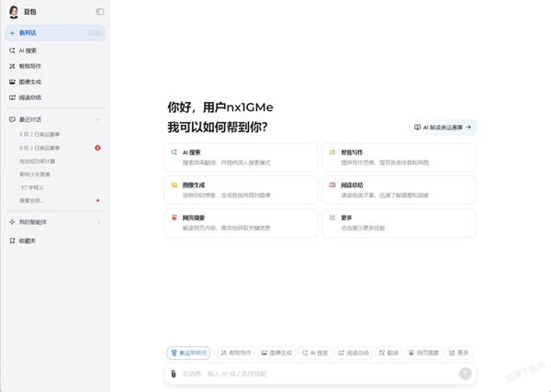Viewport: 551px width, 392px height.
Task: Toggle the 翻译 skill chip
Action: click(x=388, y=353)
